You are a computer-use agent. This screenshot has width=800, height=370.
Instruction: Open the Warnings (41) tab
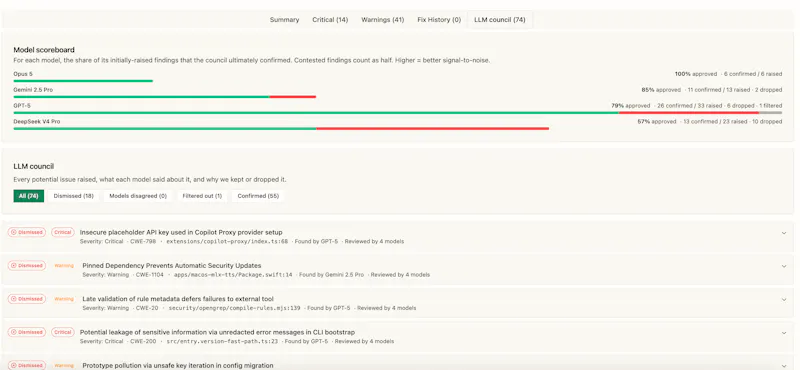[x=383, y=20]
